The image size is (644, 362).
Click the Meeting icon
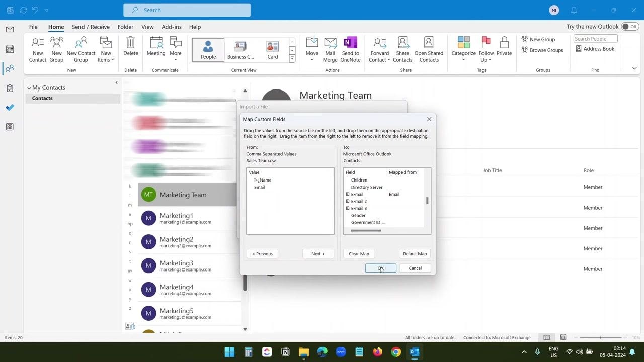[156, 47]
